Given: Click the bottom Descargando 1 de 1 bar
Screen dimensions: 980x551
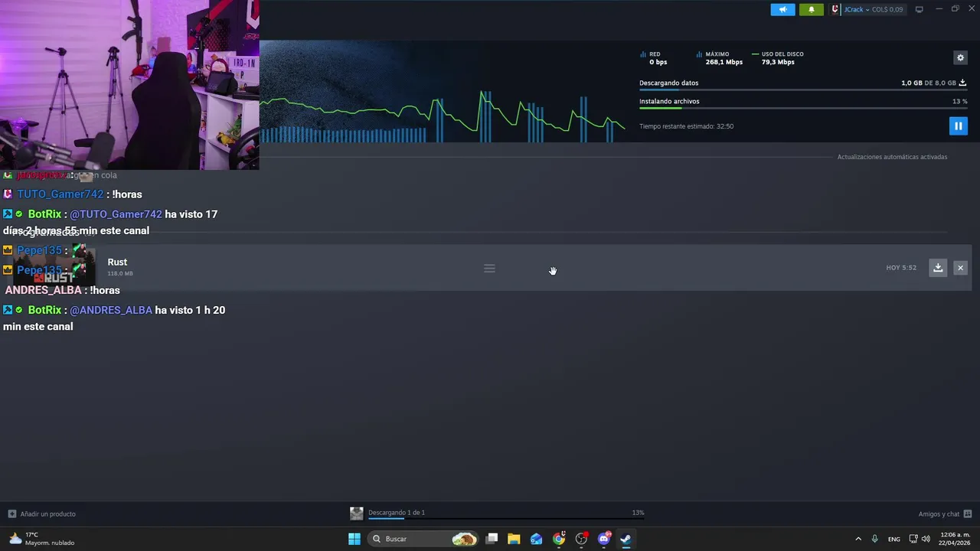Looking at the screenshot, I should [506, 518].
